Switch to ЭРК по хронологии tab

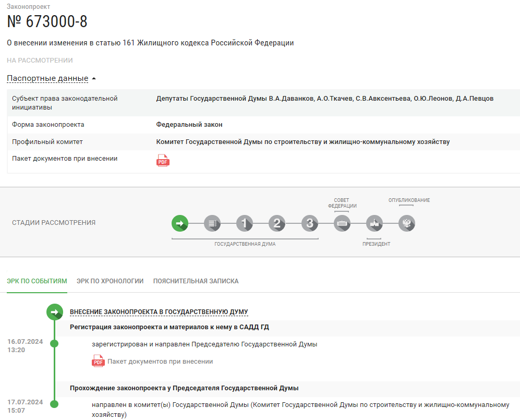[x=110, y=281]
